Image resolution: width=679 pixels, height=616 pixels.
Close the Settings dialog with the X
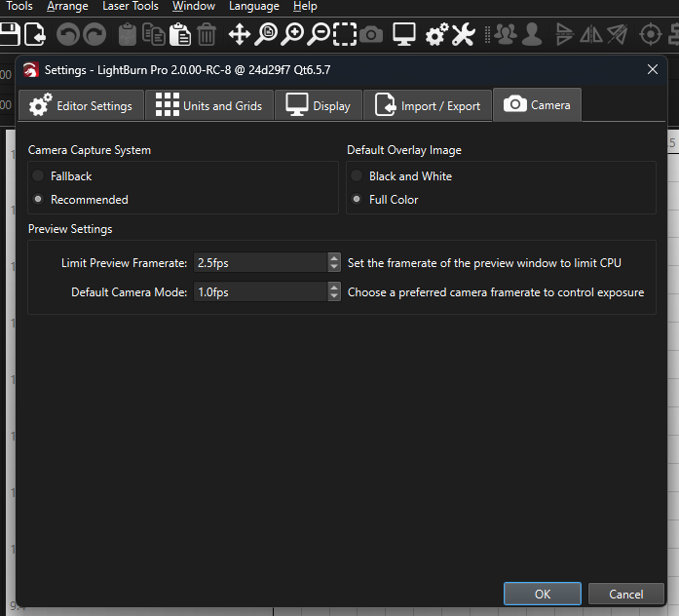click(652, 69)
